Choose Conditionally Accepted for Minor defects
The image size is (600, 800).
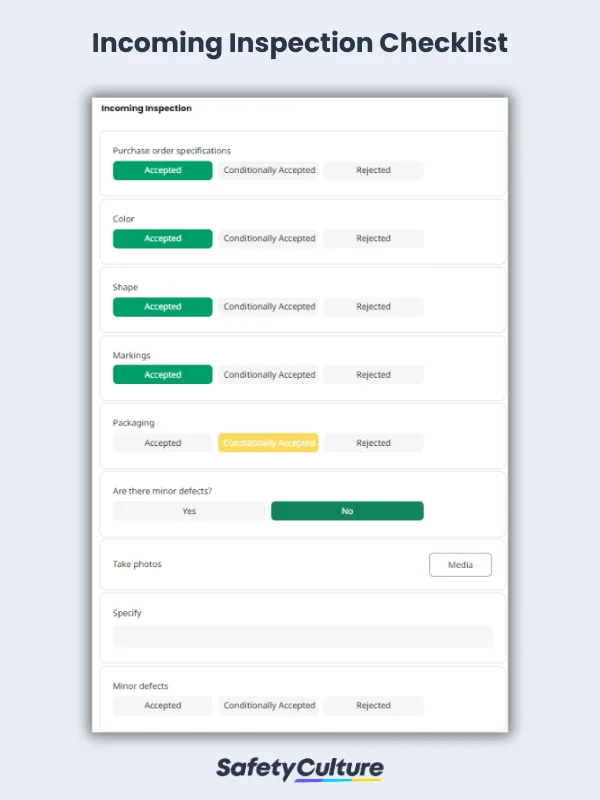tap(268, 705)
